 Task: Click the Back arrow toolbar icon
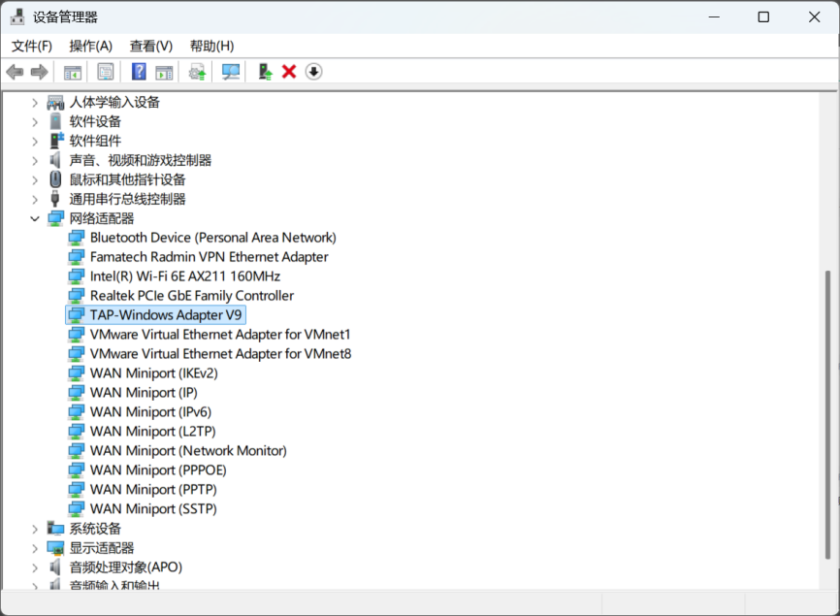[x=15, y=72]
